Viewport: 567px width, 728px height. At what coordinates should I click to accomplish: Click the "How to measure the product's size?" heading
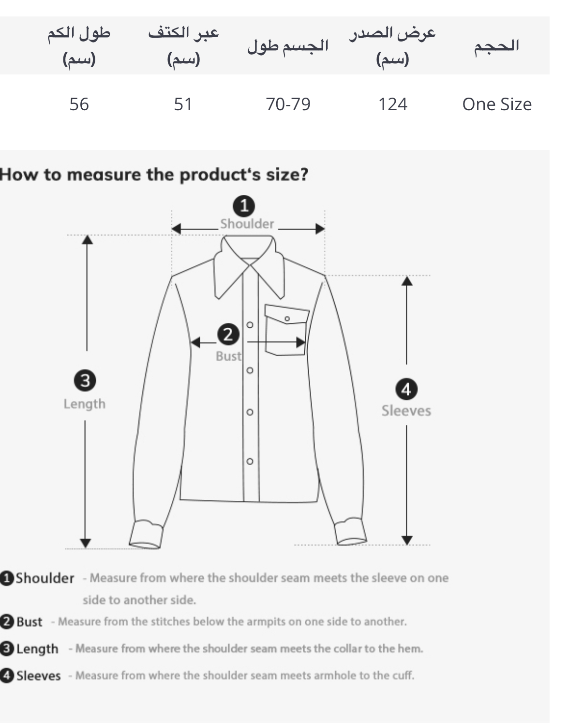154,174
